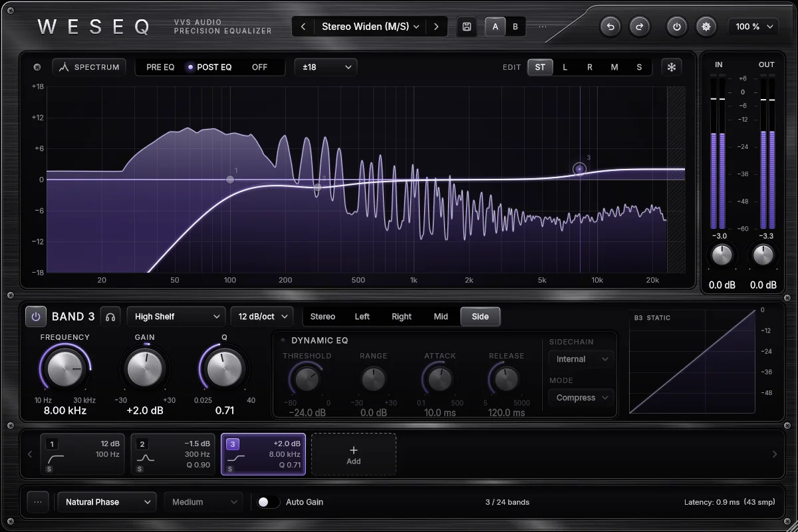Open the 12 dB/oct slope dropdown
This screenshot has width=798, height=532.
[262, 317]
